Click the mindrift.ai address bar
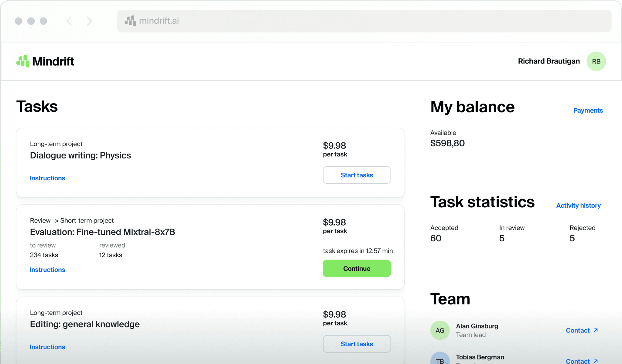This screenshot has height=364, width=622. coord(364,21)
